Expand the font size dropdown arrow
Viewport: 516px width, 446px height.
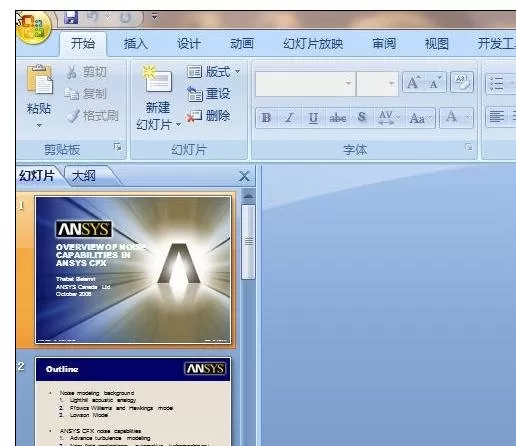click(392, 83)
